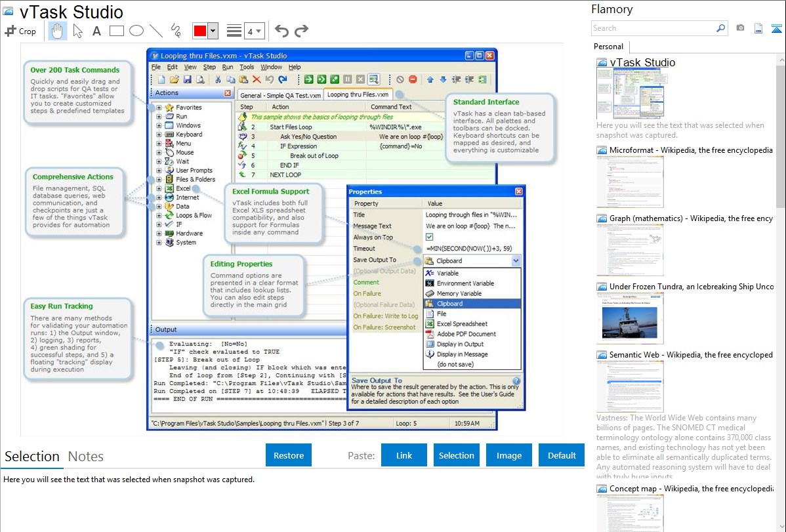Click Open folder icon in vTask toolbar
786x532 pixels.
[174, 79]
